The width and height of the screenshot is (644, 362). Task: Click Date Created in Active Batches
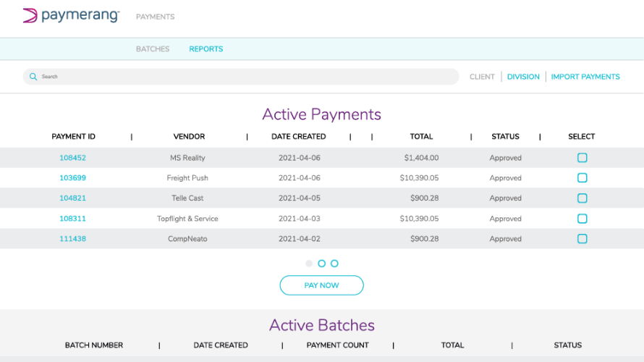[x=221, y=345]
